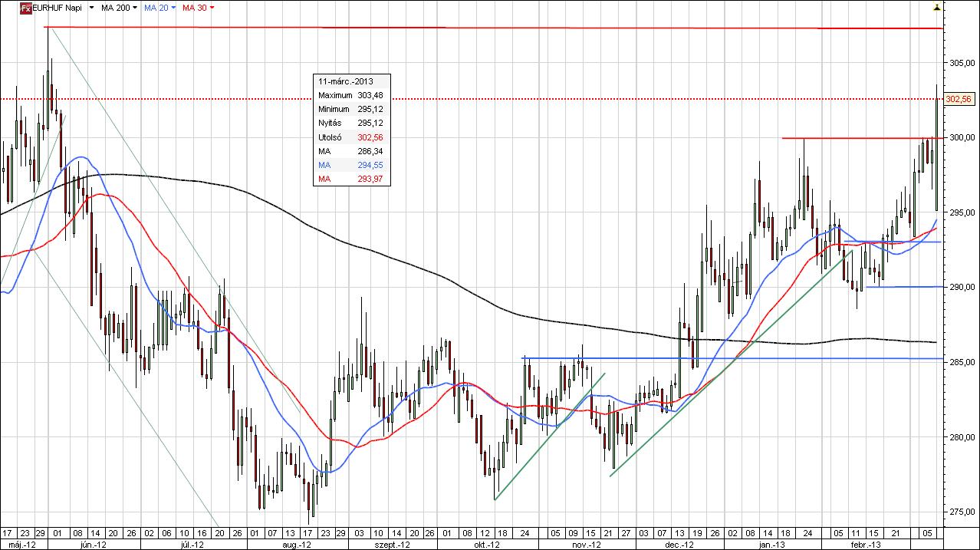Screen dimensions: 980x550
Task: Click the okt.-12 month label
Action: tap(486, 545)
